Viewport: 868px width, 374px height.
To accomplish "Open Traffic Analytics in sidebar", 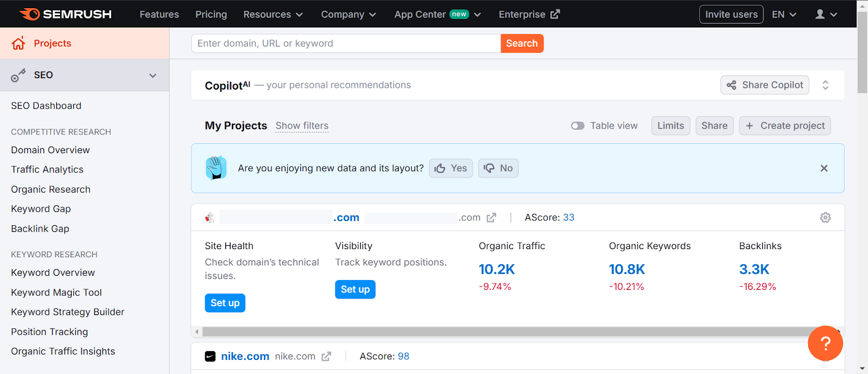I will (47, 170).
